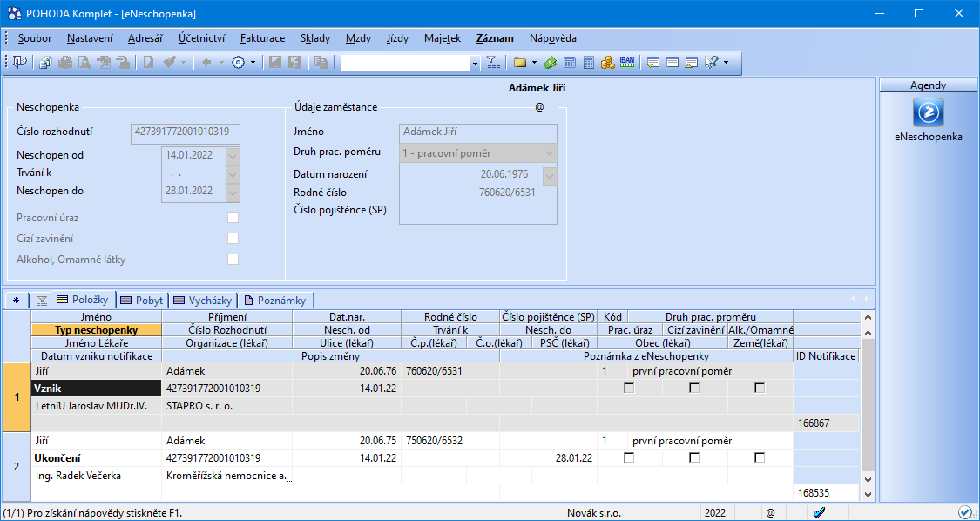Click the list icon with down arrow
Screen dimensions: 980x521
653,62
